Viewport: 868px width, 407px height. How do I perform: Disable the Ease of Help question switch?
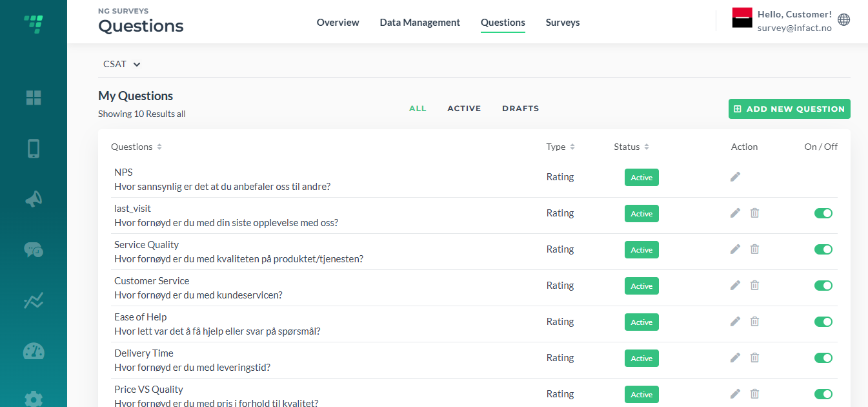tap(823, 322)
